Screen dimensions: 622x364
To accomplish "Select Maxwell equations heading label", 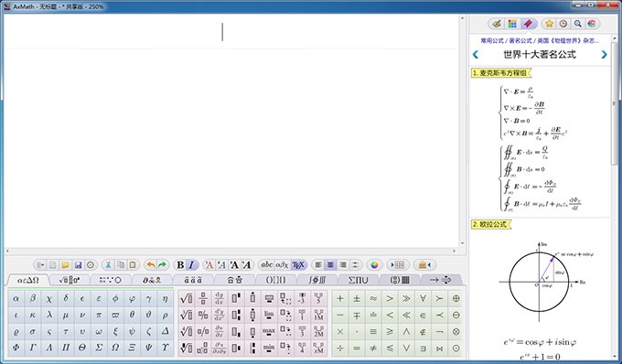I will pos(501,73).
